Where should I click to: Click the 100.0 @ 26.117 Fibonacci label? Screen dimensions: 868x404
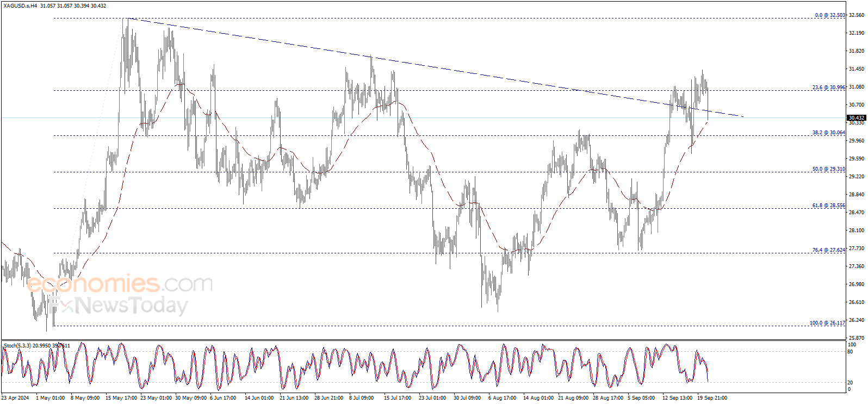click(x=828, y=323)
